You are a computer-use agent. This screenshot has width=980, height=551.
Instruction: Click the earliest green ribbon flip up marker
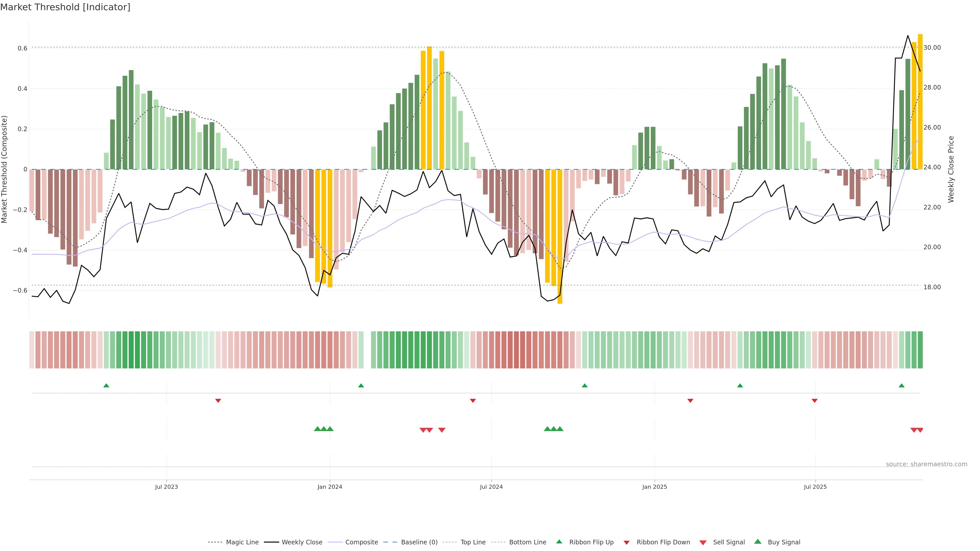[106, 386]
